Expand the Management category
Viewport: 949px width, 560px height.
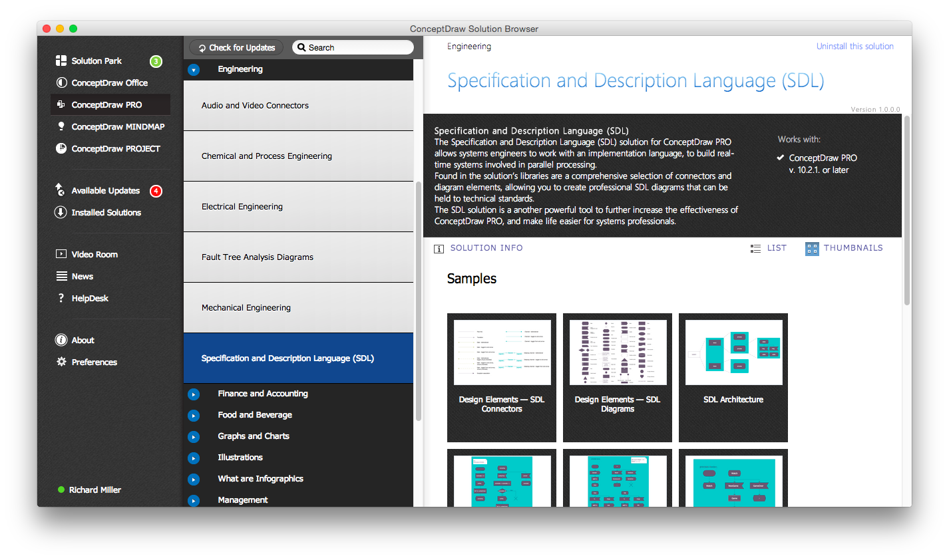point(194,500)
